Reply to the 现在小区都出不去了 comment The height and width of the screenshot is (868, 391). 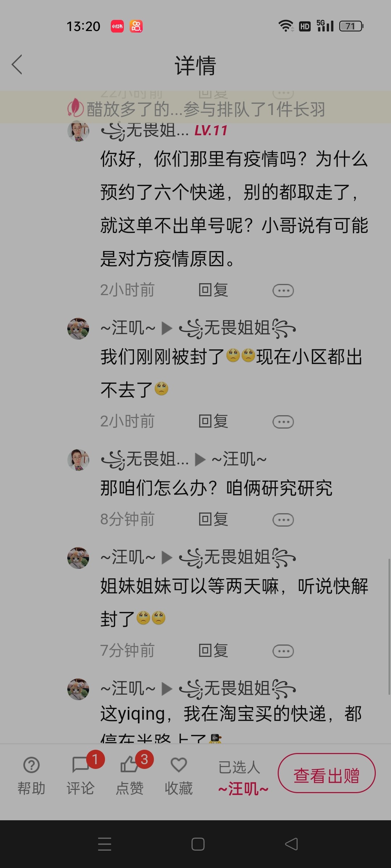click(213, 421)
